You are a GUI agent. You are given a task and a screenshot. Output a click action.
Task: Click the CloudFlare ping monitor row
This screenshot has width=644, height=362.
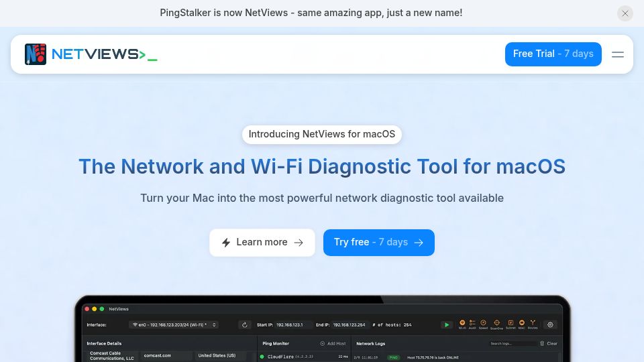click(304, 357)
